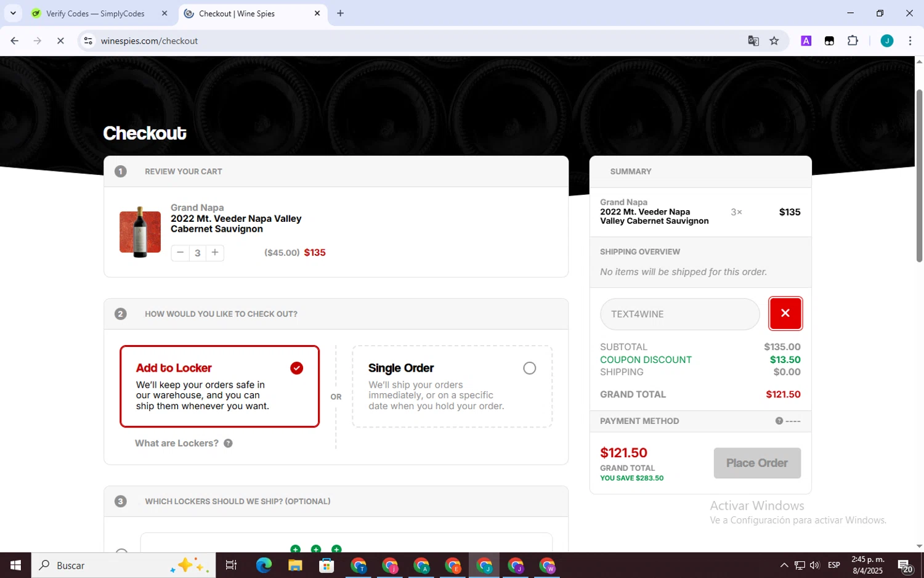The height and width of the screenshot is (578, 924).
Task: Open the network icon in the system tray
Action: click(x=800, y=565)
